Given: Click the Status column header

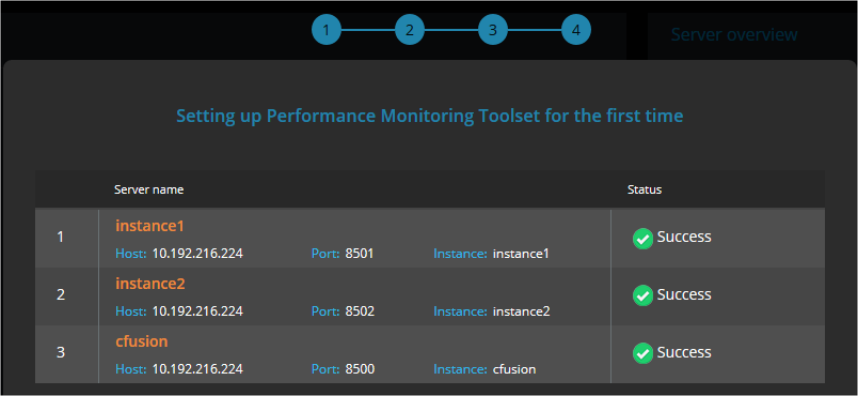Looking at the screenshot, I should coord(644,190).
